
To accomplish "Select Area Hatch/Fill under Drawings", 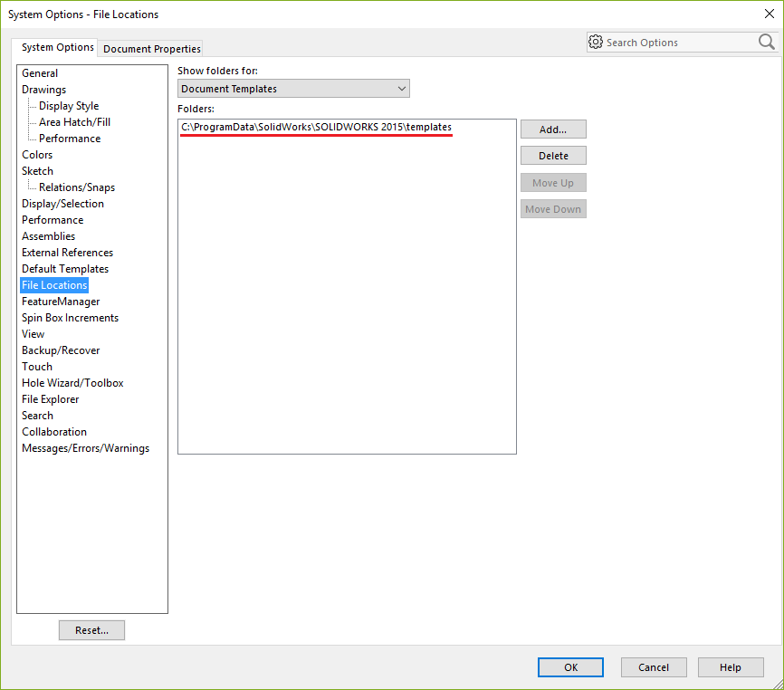I will (x=74, y=122).
